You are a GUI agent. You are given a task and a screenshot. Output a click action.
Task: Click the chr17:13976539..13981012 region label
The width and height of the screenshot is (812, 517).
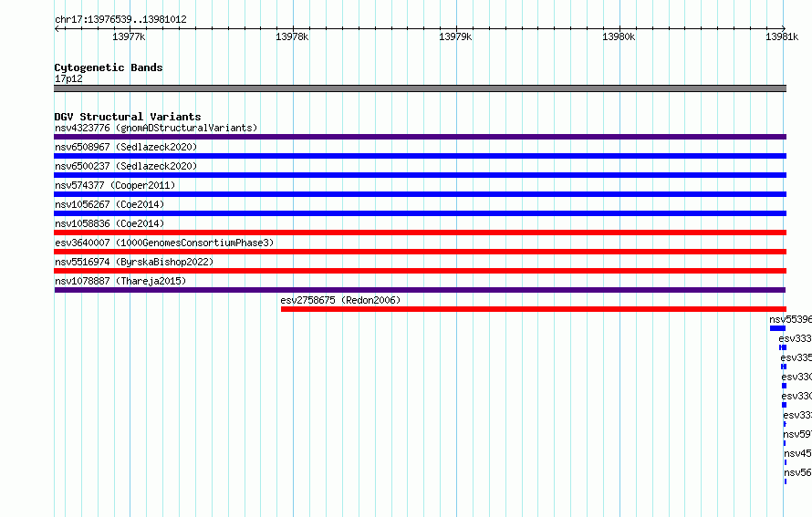coord(120,19)
